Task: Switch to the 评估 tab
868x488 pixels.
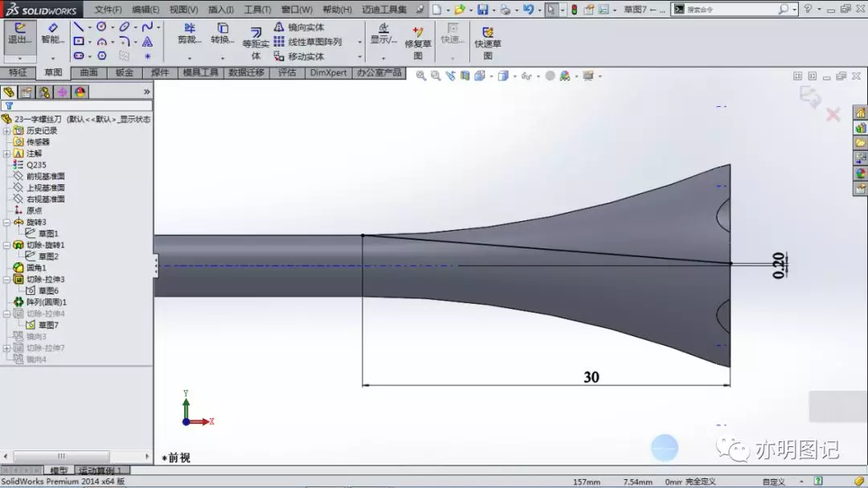Action: (x=287, y=72)
